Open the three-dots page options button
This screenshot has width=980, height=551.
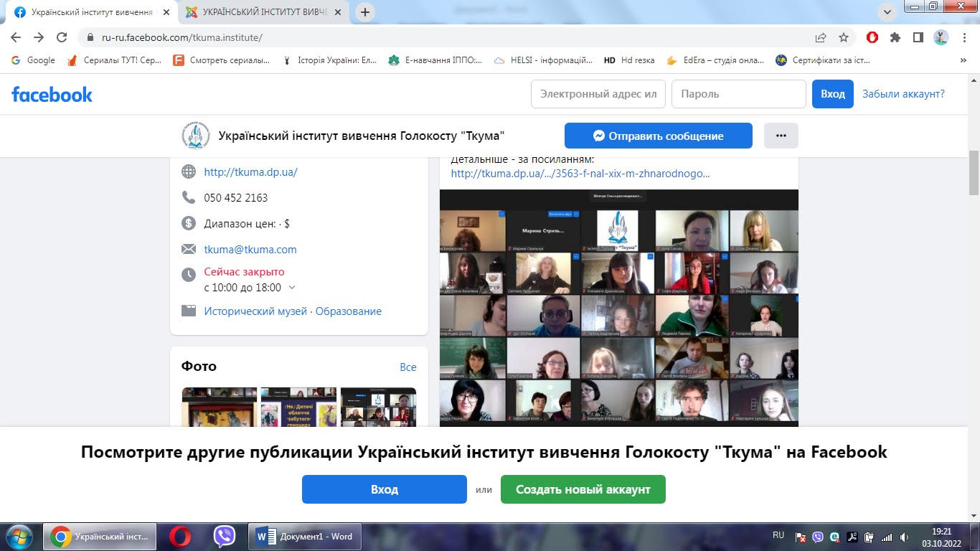[781, 136]
